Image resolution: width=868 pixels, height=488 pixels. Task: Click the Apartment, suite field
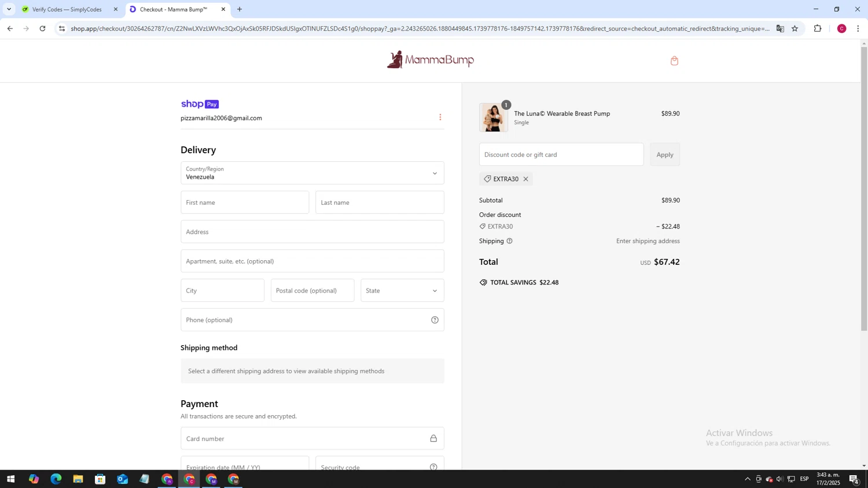point(312,261)
